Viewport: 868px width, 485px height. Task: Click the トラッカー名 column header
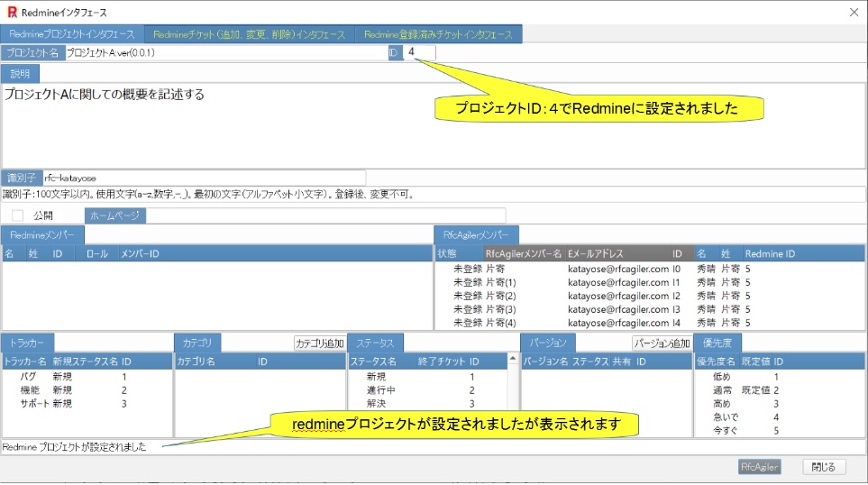[25, 361]
